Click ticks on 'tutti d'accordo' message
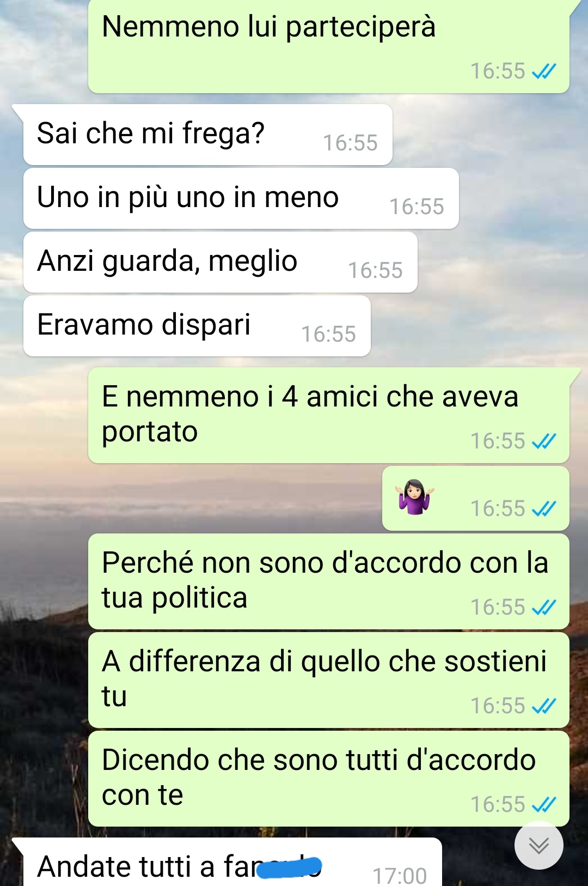588x886 pixels. click(x=543, y=805)
